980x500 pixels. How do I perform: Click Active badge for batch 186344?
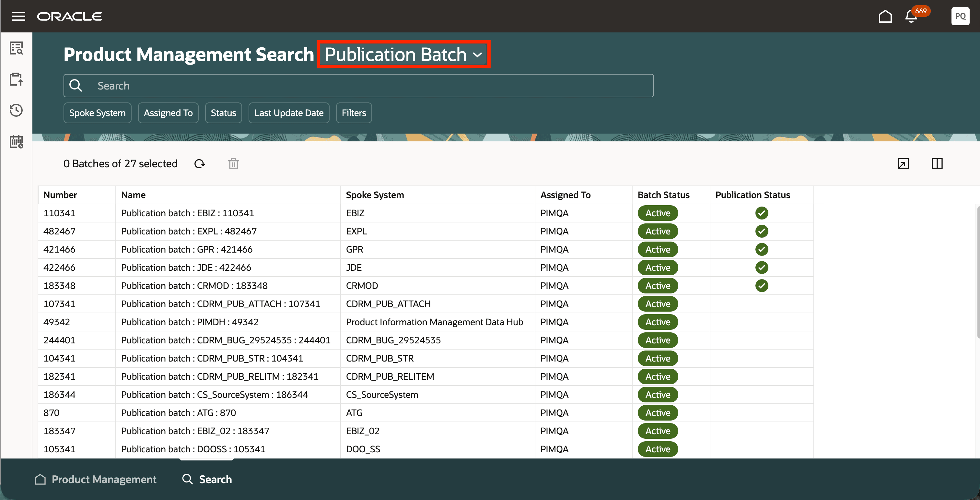658,395
